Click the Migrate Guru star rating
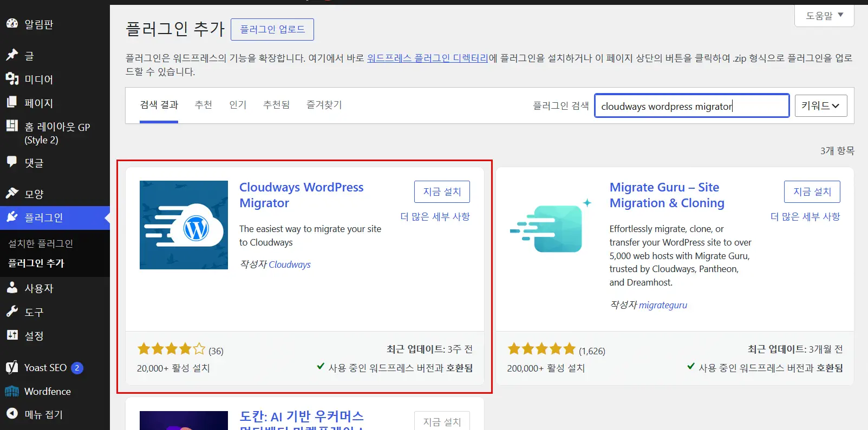Image resolution: width=868 pixels, height=430 pixels. pos(541,349)
